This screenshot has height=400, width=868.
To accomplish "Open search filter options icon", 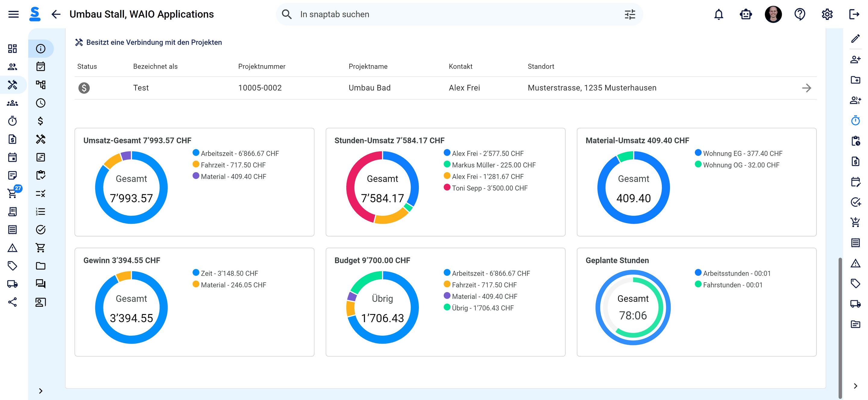I will pos(629,14).
